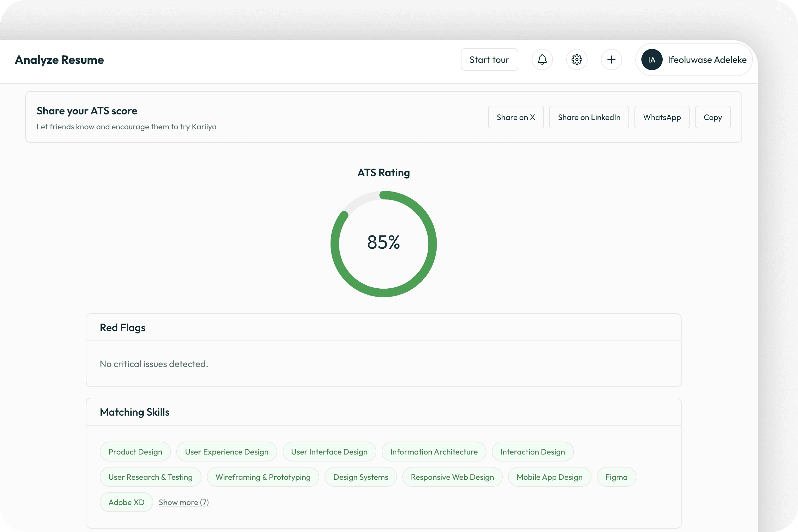Click 'Let friends know' subtitle text
Screen dimensions: 798x532
point(127,127)
